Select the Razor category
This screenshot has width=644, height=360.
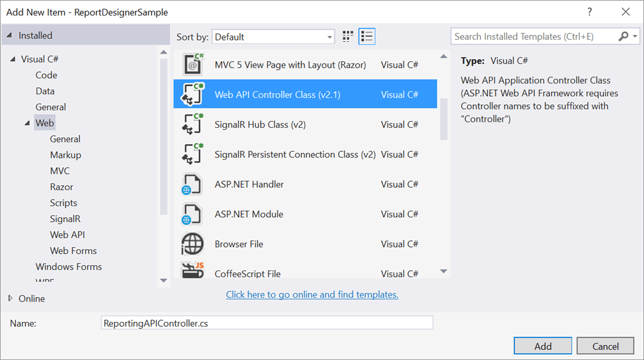click(x=62, y=187)
